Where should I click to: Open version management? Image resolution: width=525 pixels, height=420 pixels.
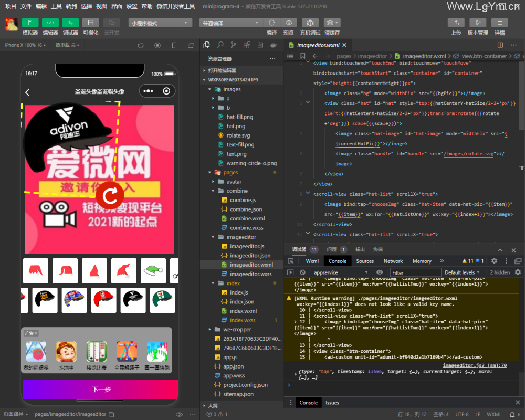[478, 23]
